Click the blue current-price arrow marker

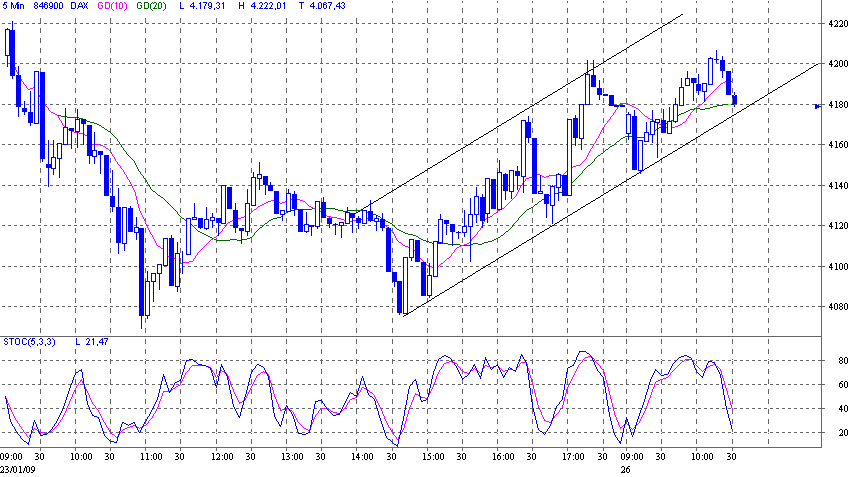818,106
